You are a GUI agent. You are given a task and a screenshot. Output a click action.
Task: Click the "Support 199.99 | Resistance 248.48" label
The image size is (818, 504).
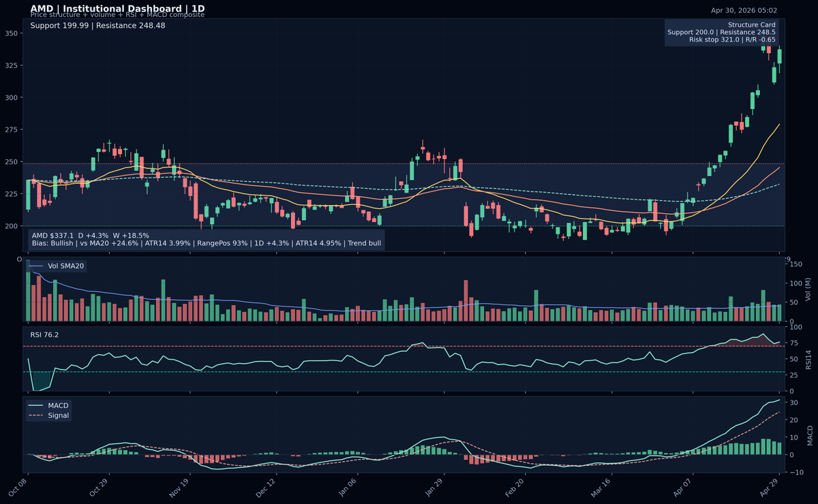click(x=97, y=26)
